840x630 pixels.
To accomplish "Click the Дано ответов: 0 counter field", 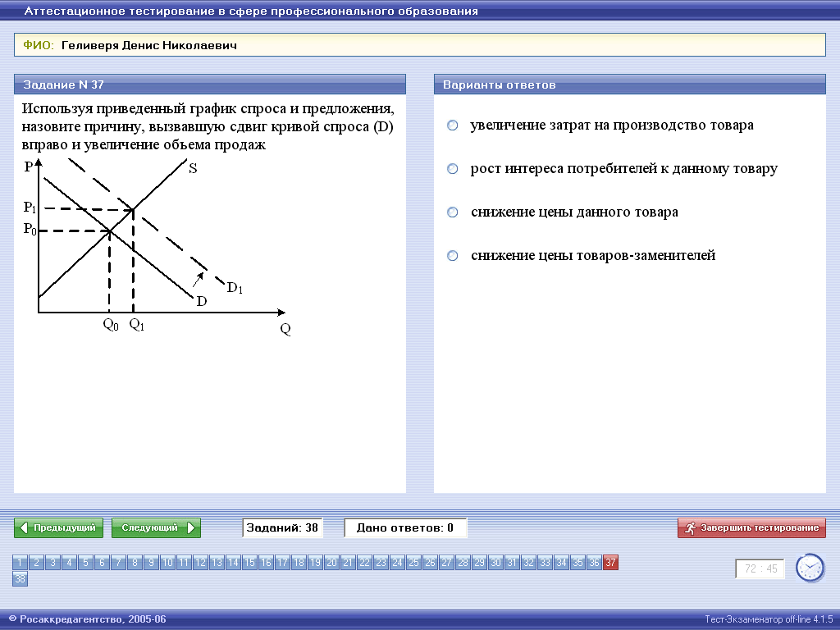I will click(405, 527).
